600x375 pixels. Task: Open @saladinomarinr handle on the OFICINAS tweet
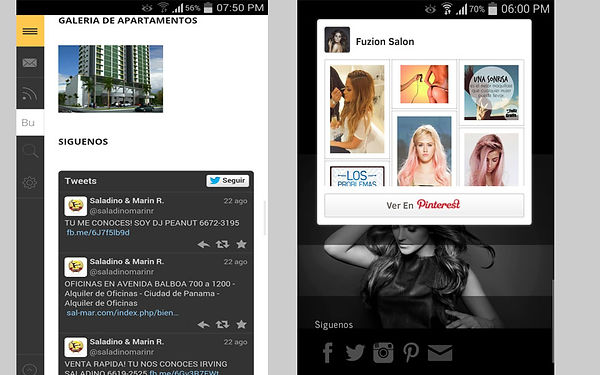pos(122,272)
